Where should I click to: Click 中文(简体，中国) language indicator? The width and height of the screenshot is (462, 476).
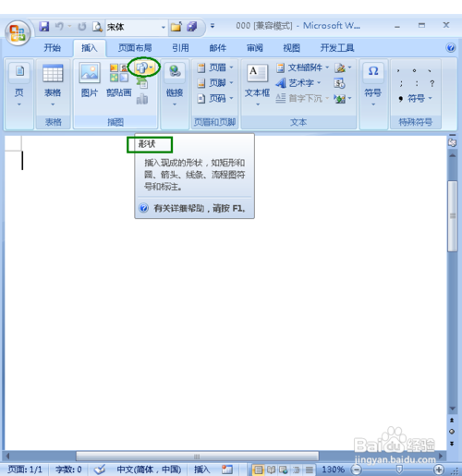[x=149, y=470]
